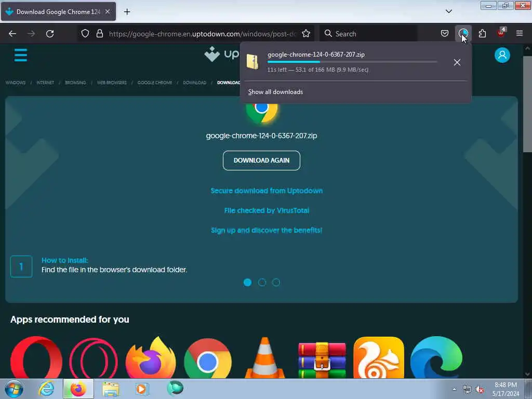Open Windows Explorer from the taskbar
This screenshot has height=399, width=532.
coord(111,389)
